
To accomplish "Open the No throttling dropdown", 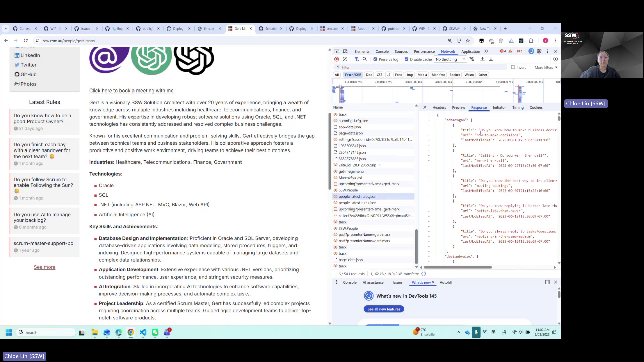I will tap(450, 59).
